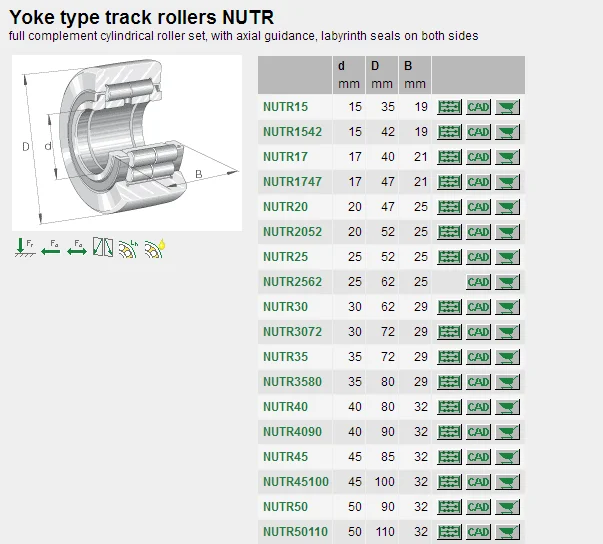The height and width of the screenshot is (544, 603).
Task: Click the Yoke type track rollers NUTR heading
Action: (142, 18)
